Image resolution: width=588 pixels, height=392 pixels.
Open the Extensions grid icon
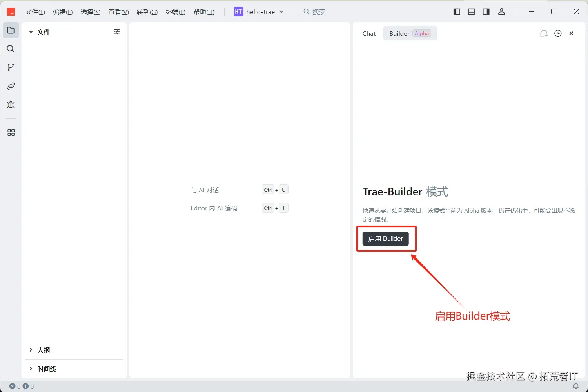click(11, 133)
